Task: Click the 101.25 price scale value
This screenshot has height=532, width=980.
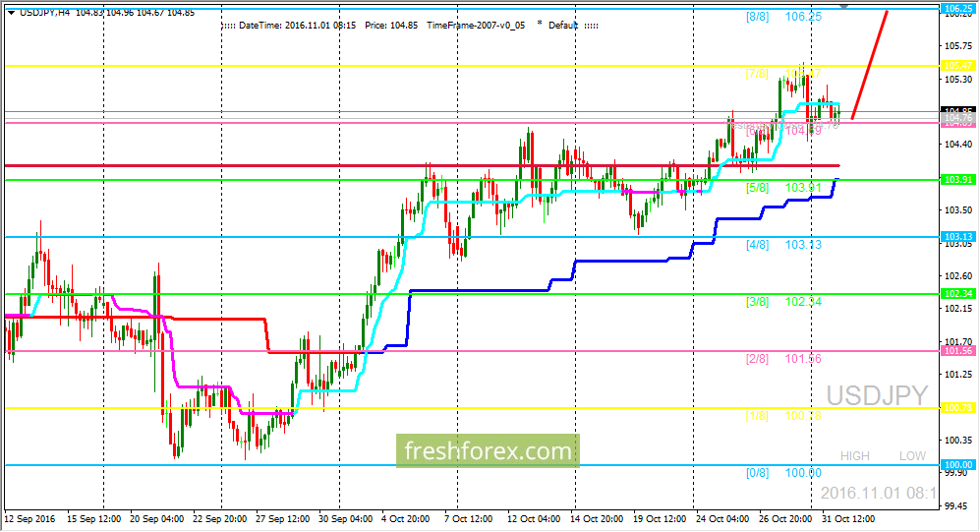Action: pos(958,375)
